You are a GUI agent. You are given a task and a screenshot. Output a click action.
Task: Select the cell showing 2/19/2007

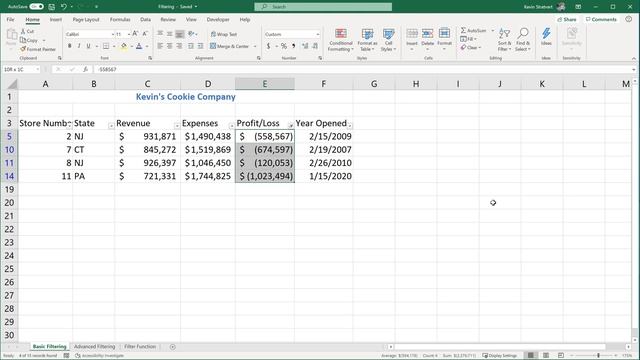(x=324, y=150)
